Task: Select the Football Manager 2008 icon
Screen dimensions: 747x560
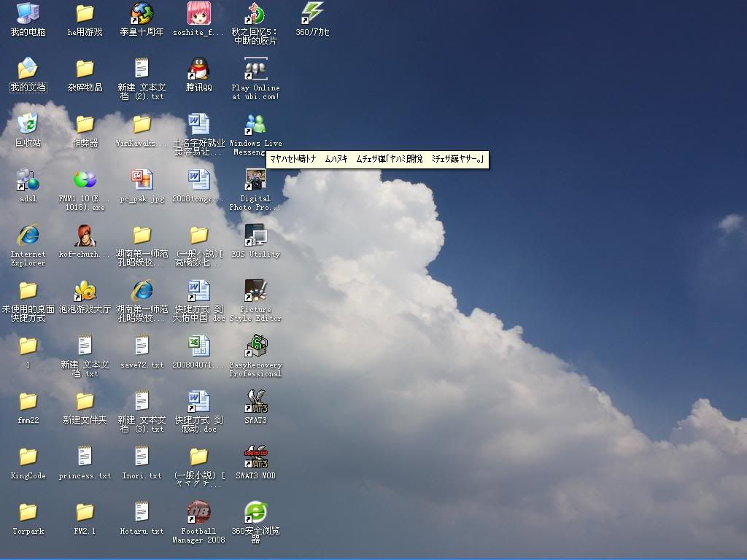Action: [x=198, y=513]
